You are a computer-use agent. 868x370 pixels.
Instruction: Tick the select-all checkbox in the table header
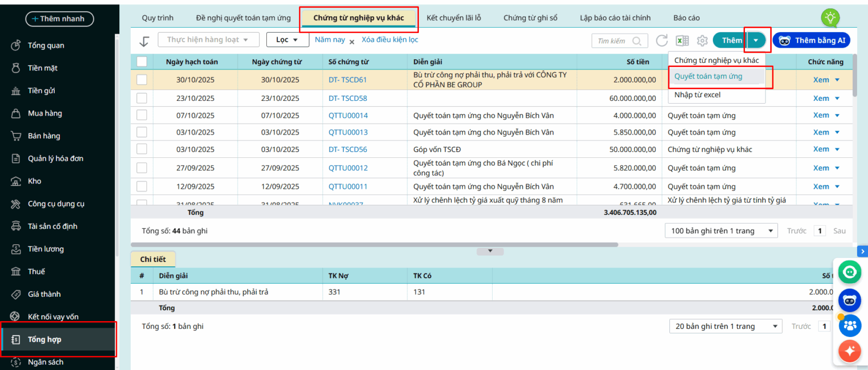[x=142, y=61]
